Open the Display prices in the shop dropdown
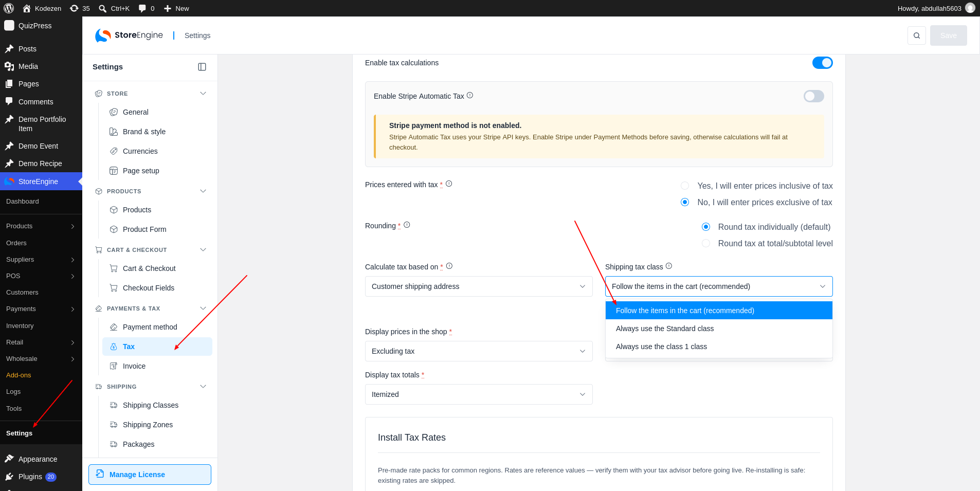Screen dimensions: 980x491 pos(479,351)
